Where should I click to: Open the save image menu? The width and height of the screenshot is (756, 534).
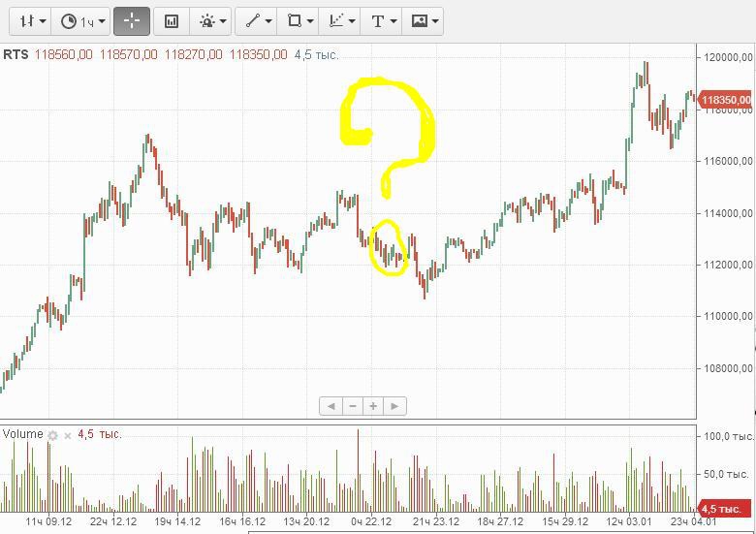(x=425, y=20)
